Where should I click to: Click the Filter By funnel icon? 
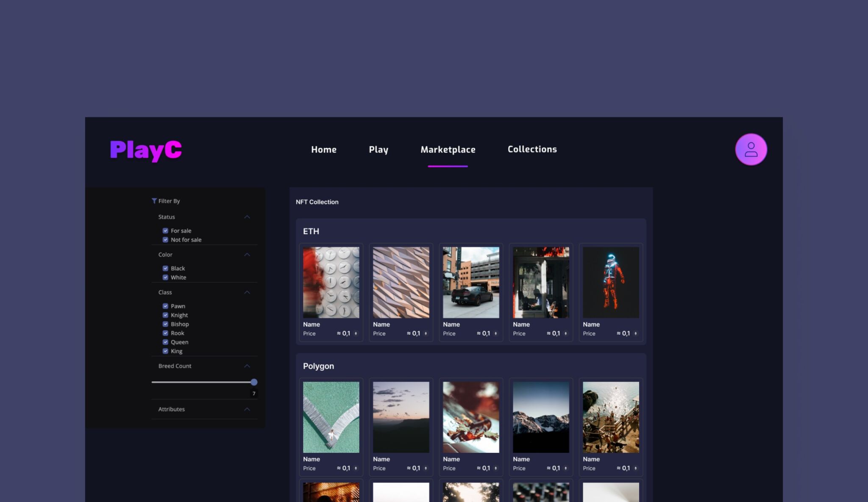coord(154,201)
